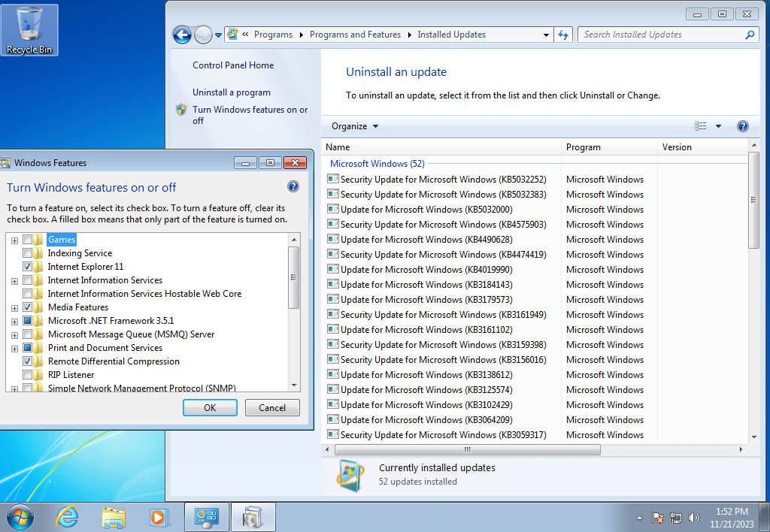Enable the Games feature checkbox
Screen dimensions: 770x532
pyautogui.click(x=28, y=240)
